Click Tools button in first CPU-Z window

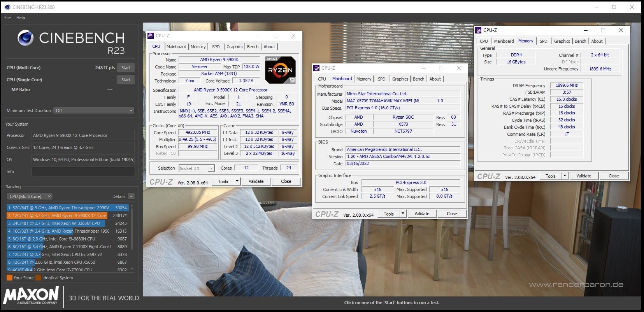click(223, 181)
